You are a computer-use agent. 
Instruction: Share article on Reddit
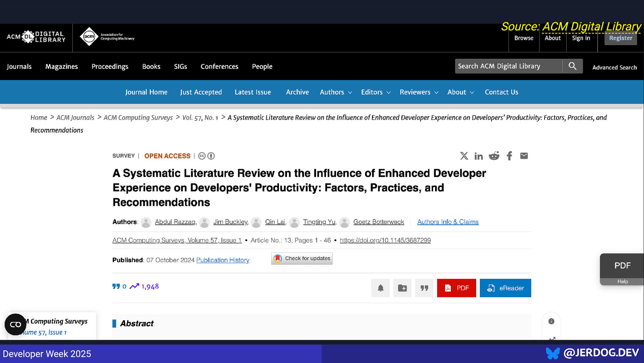click(494, 156)
